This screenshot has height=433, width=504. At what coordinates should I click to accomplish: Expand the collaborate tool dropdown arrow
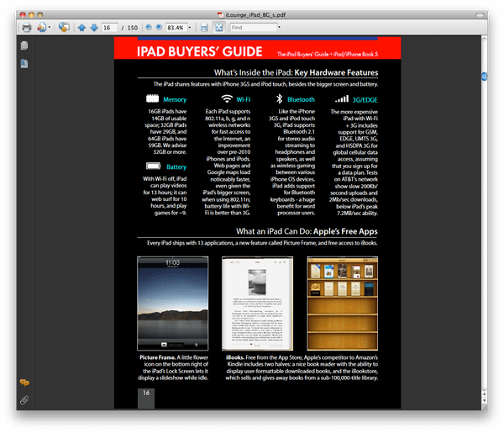[x=50, y=28]
